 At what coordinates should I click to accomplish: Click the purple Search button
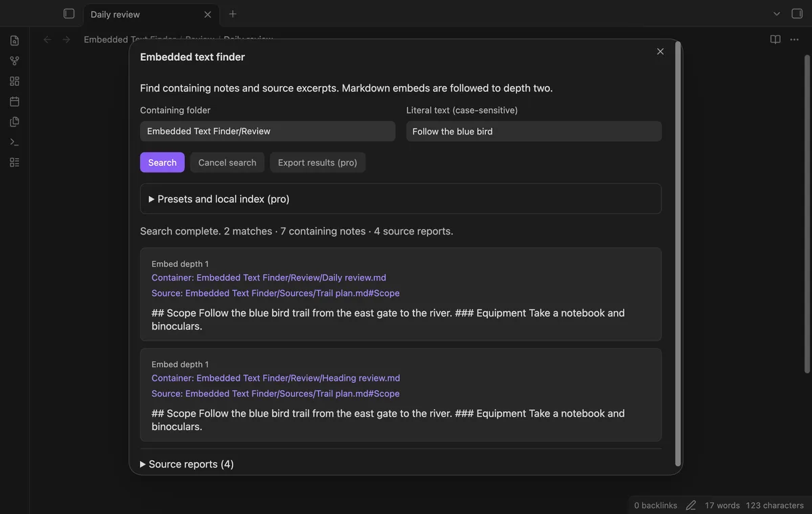(162, 162)
